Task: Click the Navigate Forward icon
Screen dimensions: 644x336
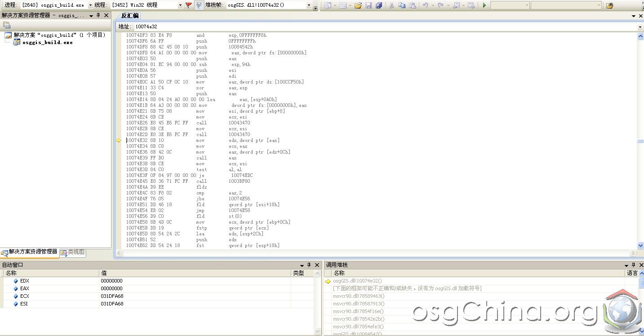Action: click(471, 5)
